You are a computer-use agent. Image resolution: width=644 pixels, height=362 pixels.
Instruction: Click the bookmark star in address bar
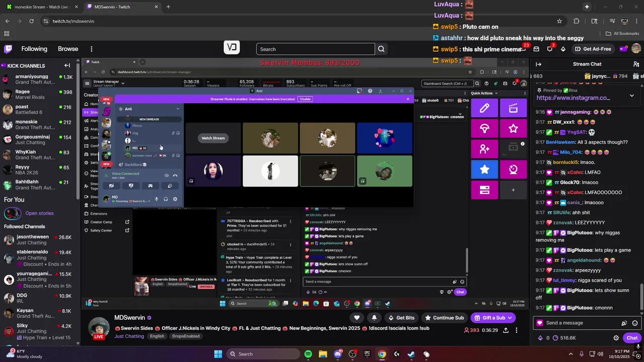(559, 21)
